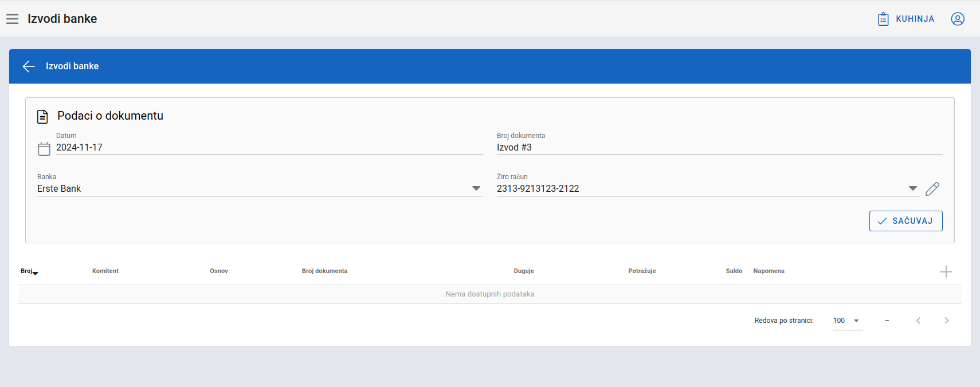Click the Napomena column header
The height and width of the screenshot is (387, 980).
(769, 271)
